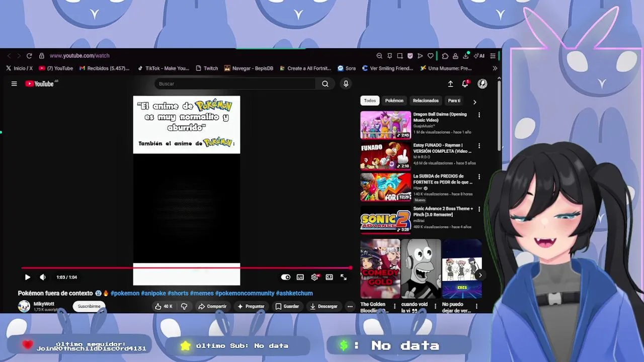Screen dimensions: 644x362
Task: Open options menu for Sonic Advance video
Action: click(479, 209)
